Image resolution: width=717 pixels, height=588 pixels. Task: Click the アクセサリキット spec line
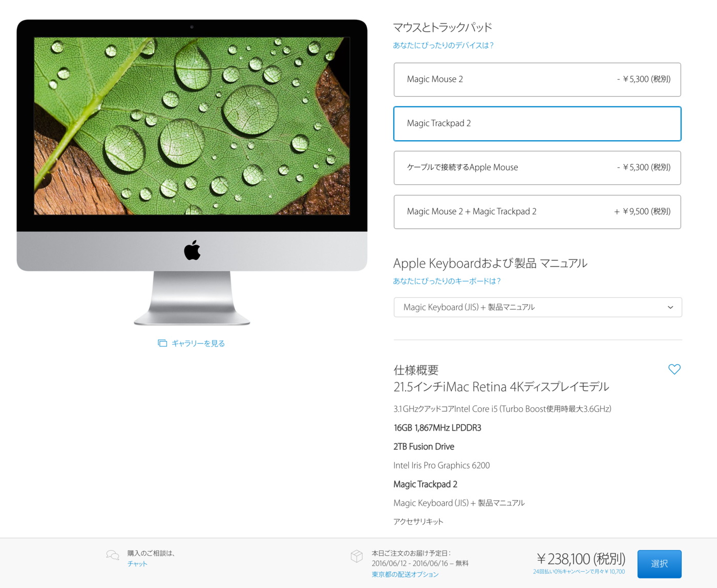[418, 521]
